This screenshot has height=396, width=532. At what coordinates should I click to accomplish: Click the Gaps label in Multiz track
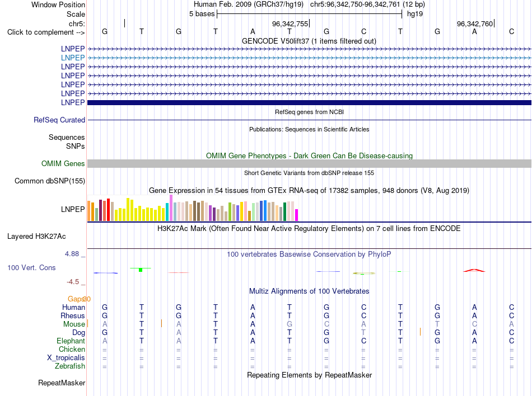[x=76, y=299]
